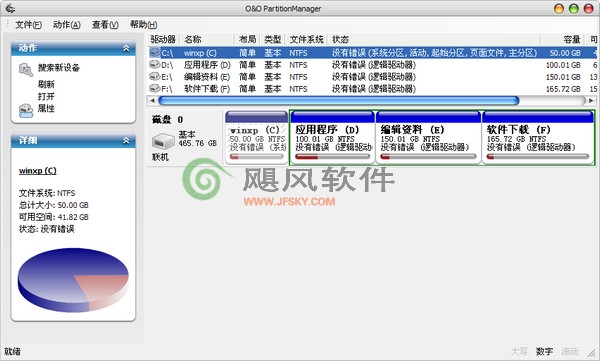Click the 应用程序 (D) usage bar
Screen dimensions: 600x361
click(333, 157)
